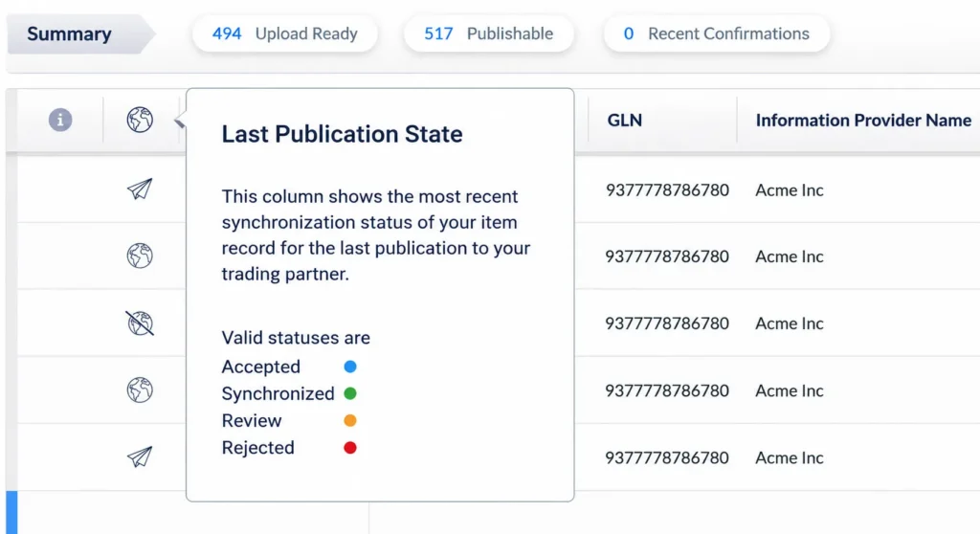
Task: Click the paper plane icon in the fifth row
Action: (x=140, y=457)
